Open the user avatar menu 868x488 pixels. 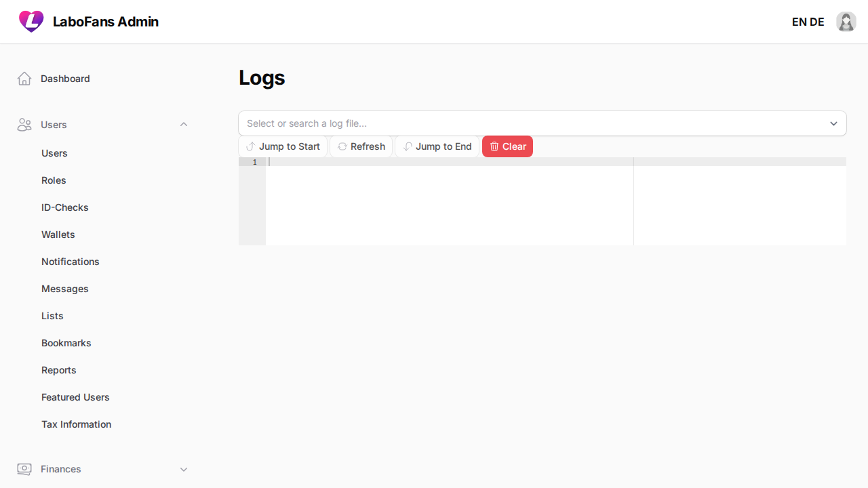coord(846,22)
